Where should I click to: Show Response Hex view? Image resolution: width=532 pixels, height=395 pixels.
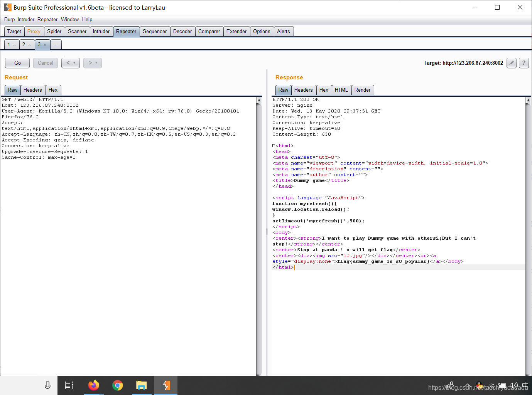324,90
